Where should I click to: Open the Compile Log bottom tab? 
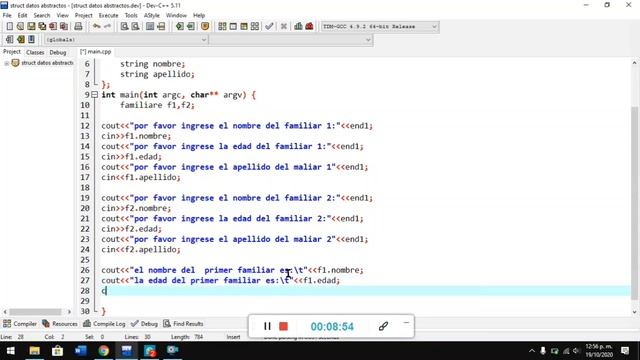point(104,324)
